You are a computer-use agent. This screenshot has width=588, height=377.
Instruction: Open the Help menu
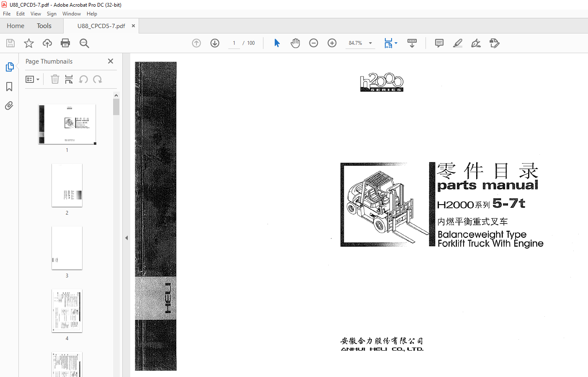click(92, 14)
